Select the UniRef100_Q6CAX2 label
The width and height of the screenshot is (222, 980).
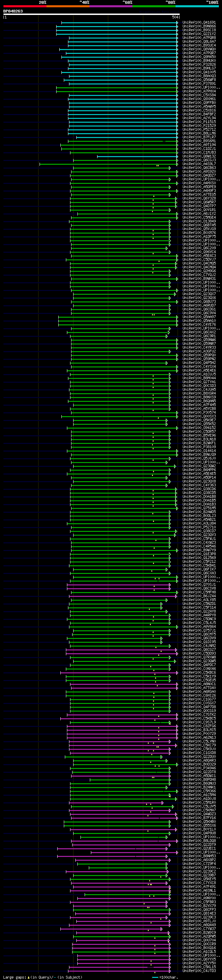coord(199,332)
